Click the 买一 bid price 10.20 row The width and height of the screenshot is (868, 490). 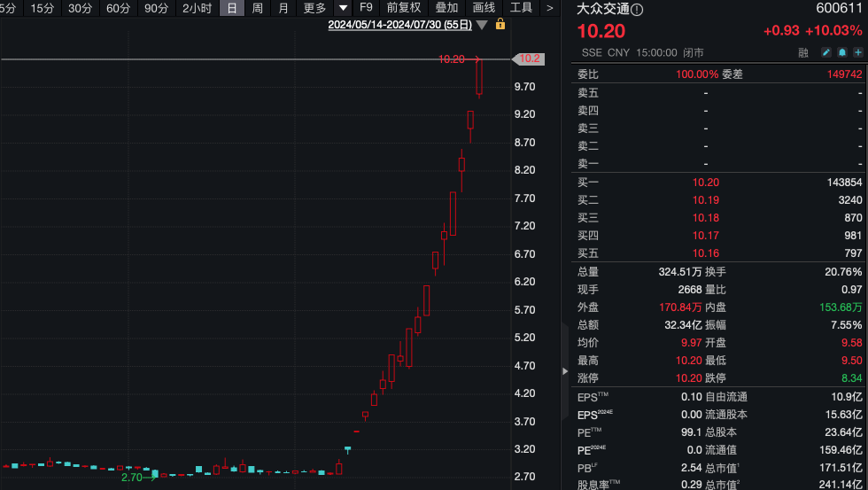pos(705,182)
